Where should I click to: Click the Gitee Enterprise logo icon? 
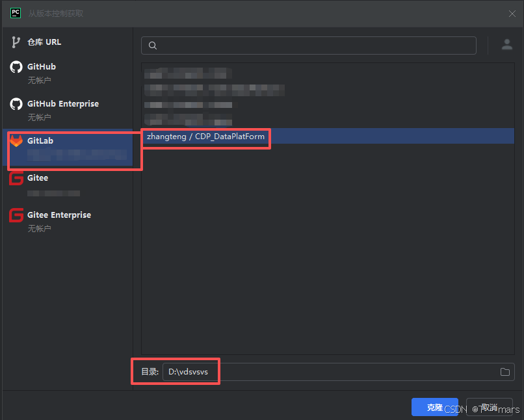(16, 215)
